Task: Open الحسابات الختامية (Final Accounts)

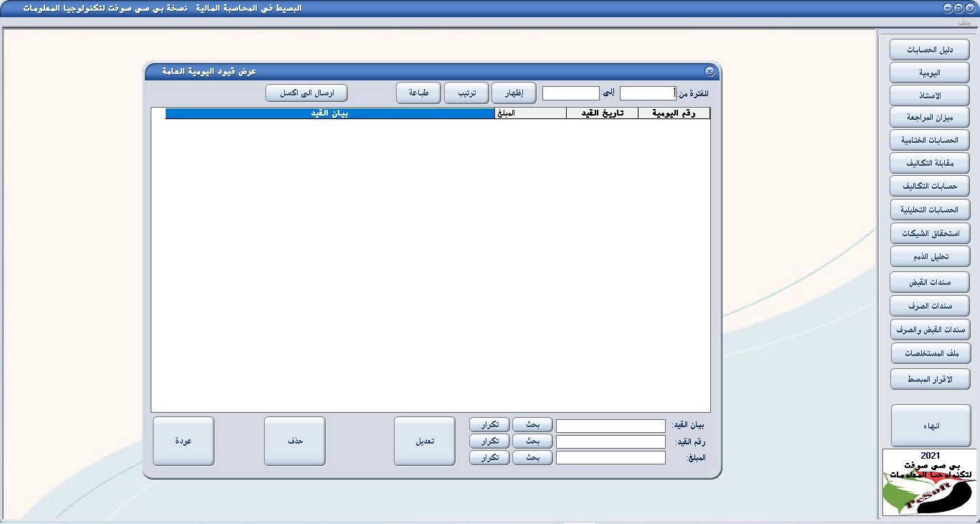Action: [930, 140]
